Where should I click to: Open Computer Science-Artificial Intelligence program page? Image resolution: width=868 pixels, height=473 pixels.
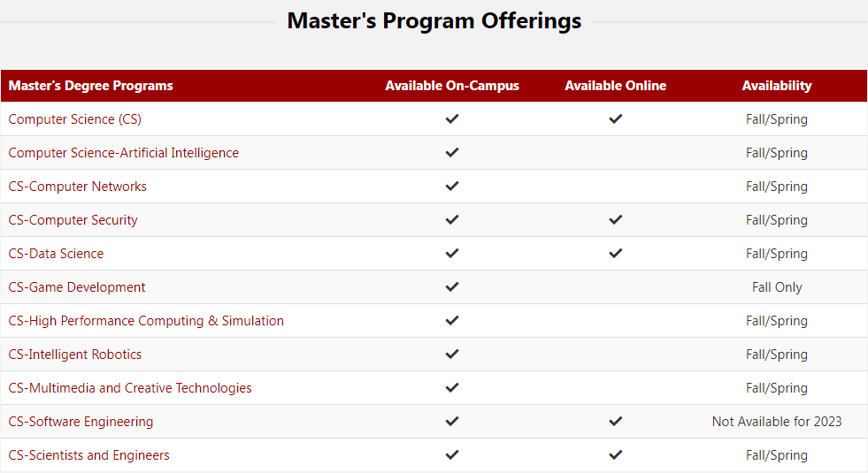pyautogui.click(x=124, y=153)
